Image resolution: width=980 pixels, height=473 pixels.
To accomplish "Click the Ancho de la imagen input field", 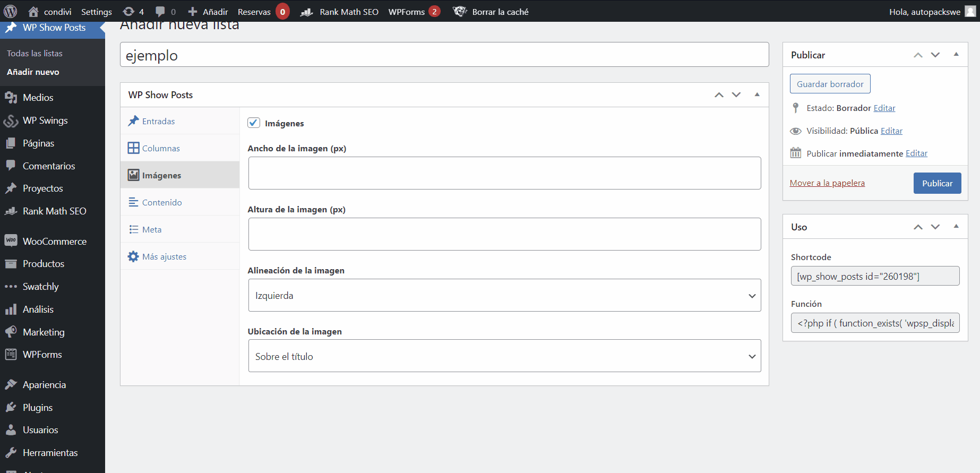I will [x=504, y=173].
